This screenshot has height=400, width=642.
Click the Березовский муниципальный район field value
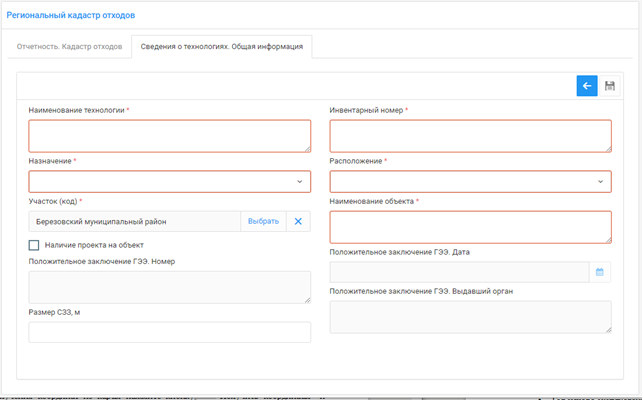coord(134,221)
